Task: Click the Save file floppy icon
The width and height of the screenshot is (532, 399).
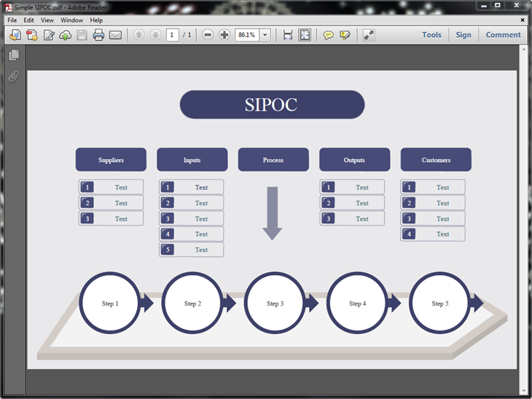Action: [82, 35]
